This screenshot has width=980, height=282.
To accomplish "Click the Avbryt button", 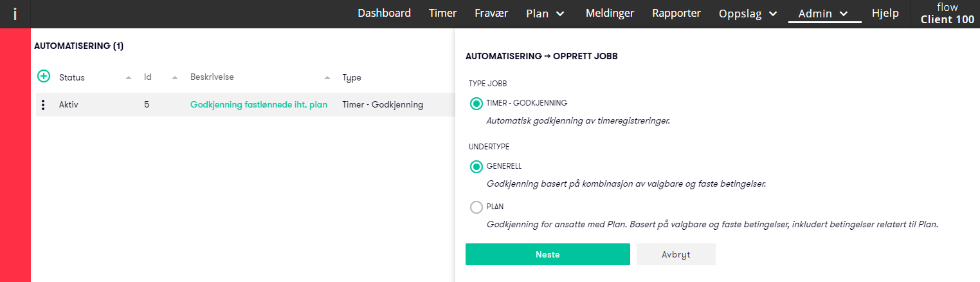I will (676, 254).
